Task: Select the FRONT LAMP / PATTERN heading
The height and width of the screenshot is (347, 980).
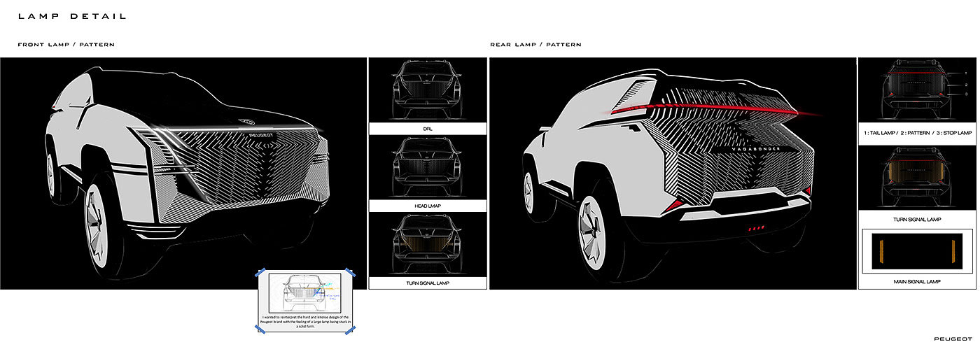Action: 66,45
